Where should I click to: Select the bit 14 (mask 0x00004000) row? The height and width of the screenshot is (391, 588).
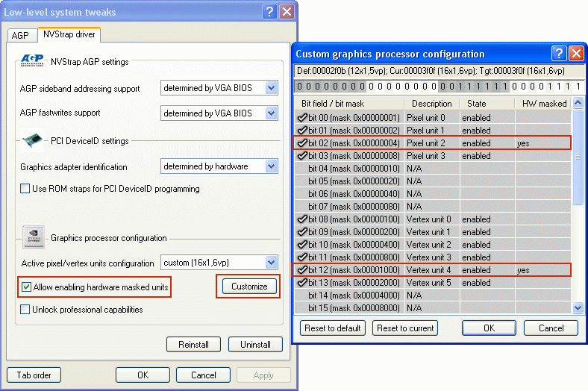(433, 295)
